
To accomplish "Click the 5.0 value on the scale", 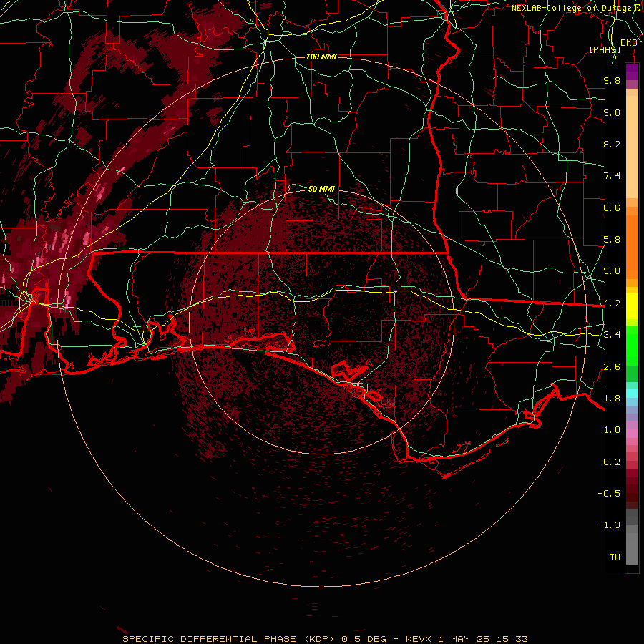I will [x=612, y=271].
